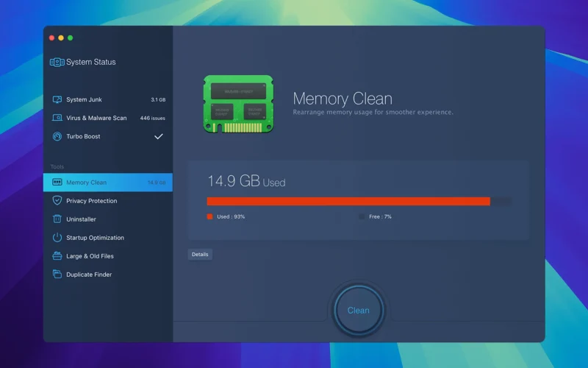This screenshot has height=368, width=588.
Task: Click the Startup Optimization power icon
Action: [57, 237]
